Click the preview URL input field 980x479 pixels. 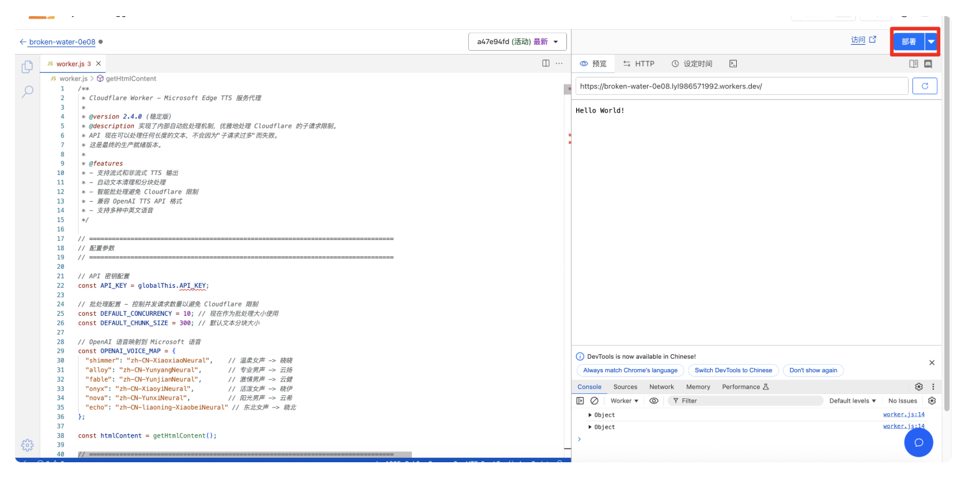click(741, 86)
